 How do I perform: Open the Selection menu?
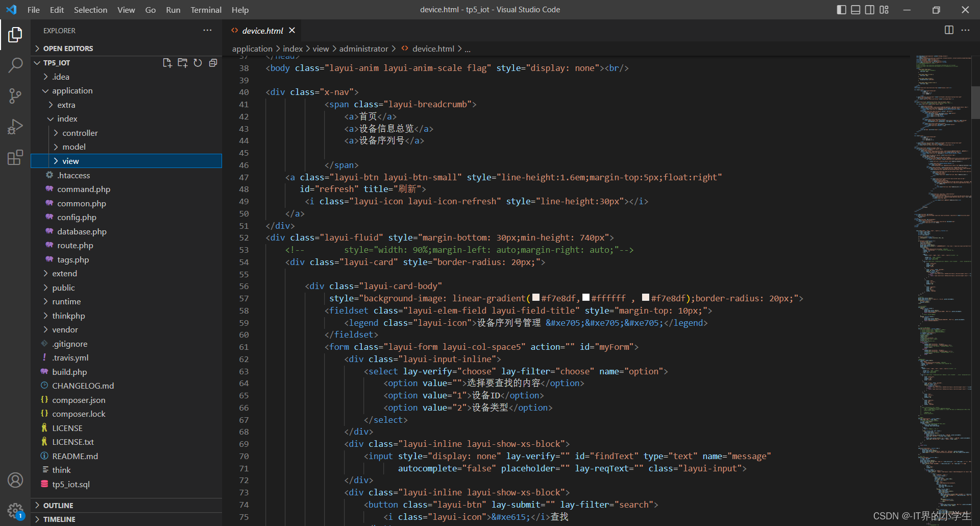click(x=90, y=10)
